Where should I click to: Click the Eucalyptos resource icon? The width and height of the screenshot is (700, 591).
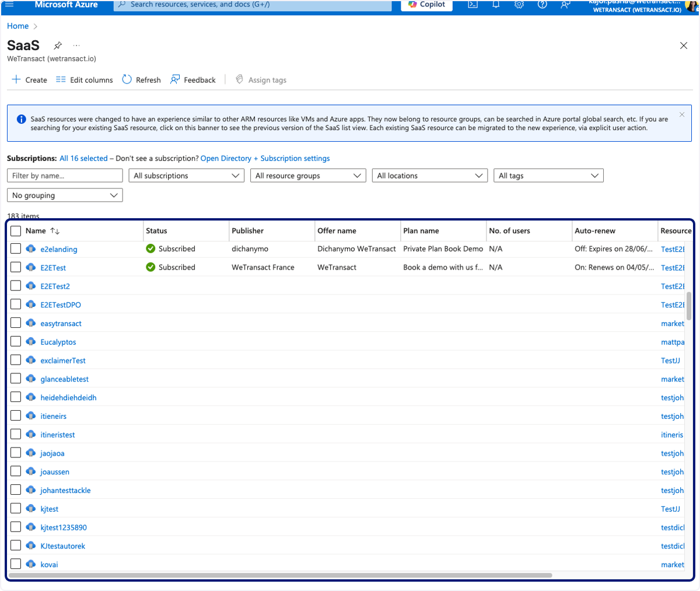32,342
